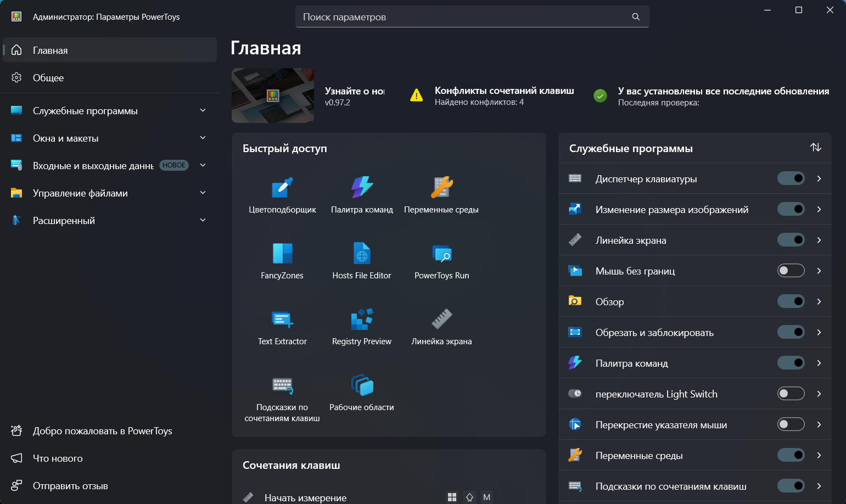Enable the Мышь без границ toggle
The height and width of the screenshot is (504, 846).
point(791,271)
